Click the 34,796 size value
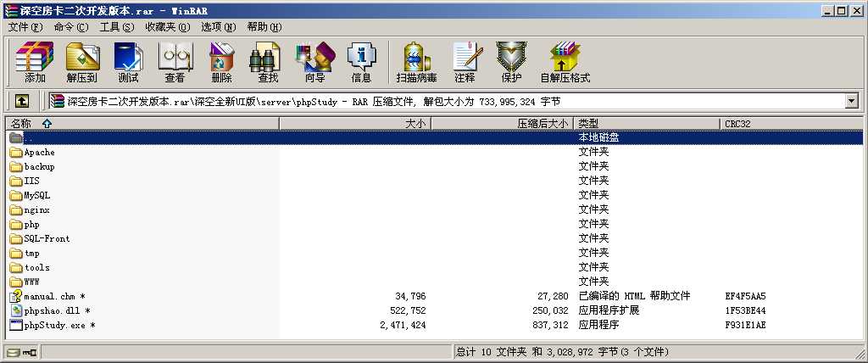Viewport: 868px width, 363px height. pos(411,297)
